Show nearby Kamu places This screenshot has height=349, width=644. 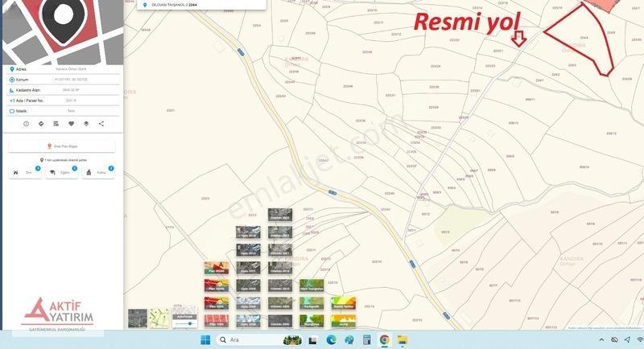pos(97,172)
